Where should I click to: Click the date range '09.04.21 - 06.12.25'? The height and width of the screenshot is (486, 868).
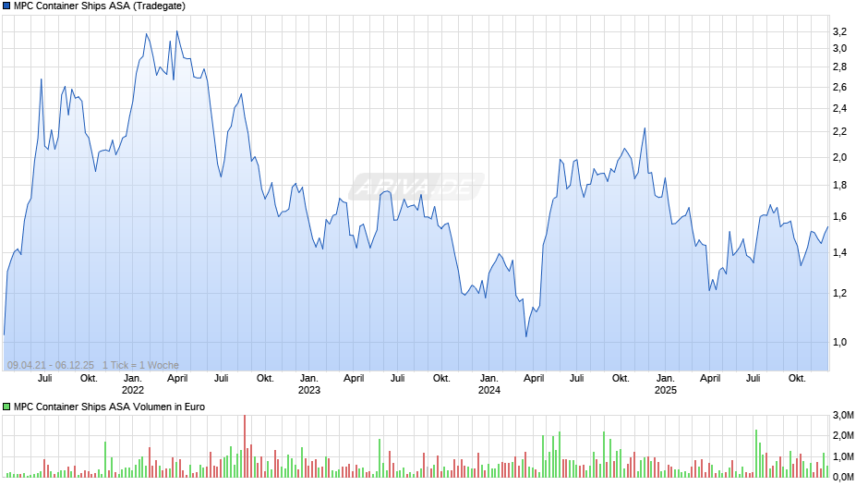[51, 365]
